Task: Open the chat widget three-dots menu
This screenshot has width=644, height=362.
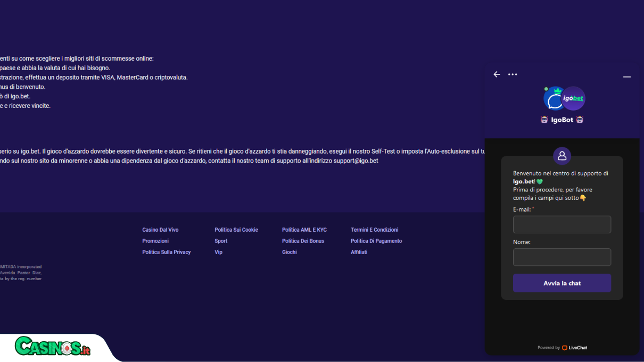Action: [x=513, y=74]
